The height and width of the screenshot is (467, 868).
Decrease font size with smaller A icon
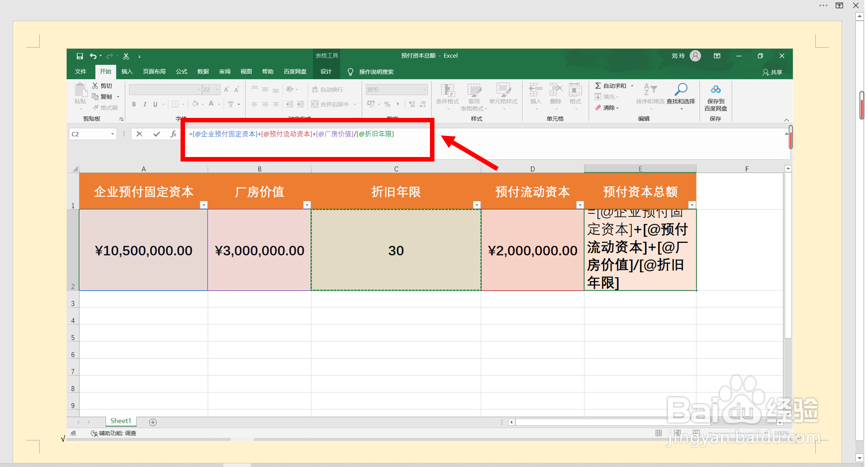click(x=236, y=90)
